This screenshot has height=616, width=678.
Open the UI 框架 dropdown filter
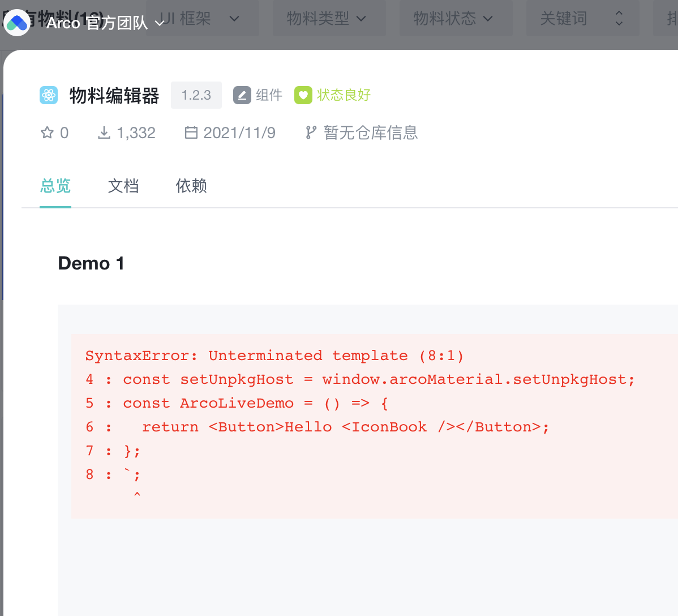pyautogui.click(x=203, y=18)
